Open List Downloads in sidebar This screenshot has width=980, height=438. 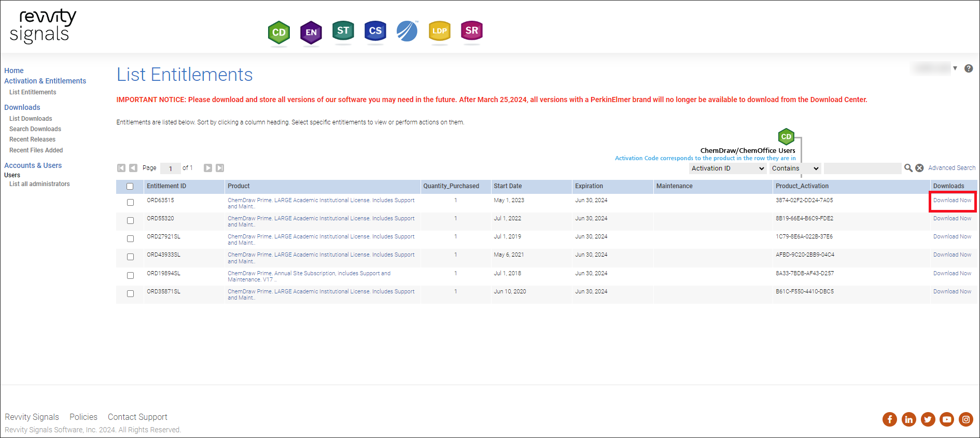coord(31,119)
